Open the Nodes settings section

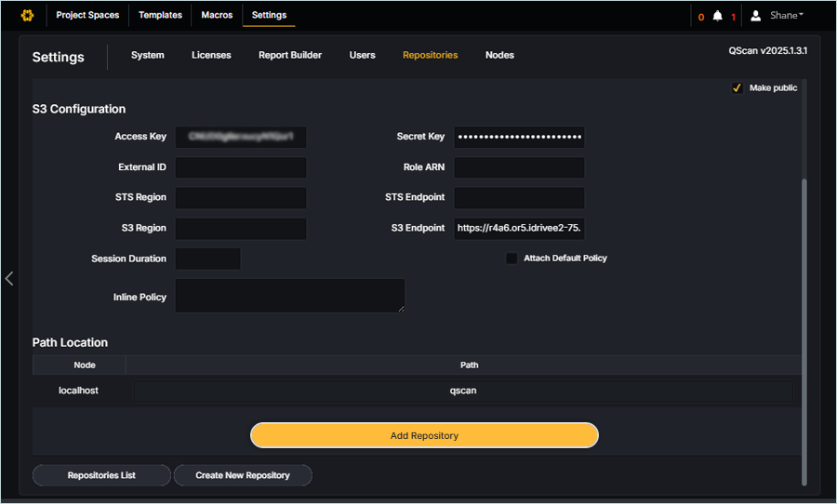click(499, 56)
